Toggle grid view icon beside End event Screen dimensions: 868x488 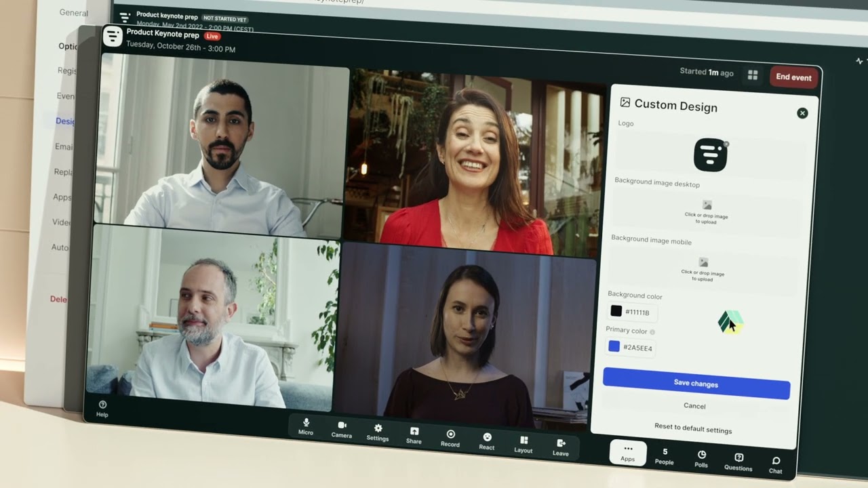pos(753,75)
